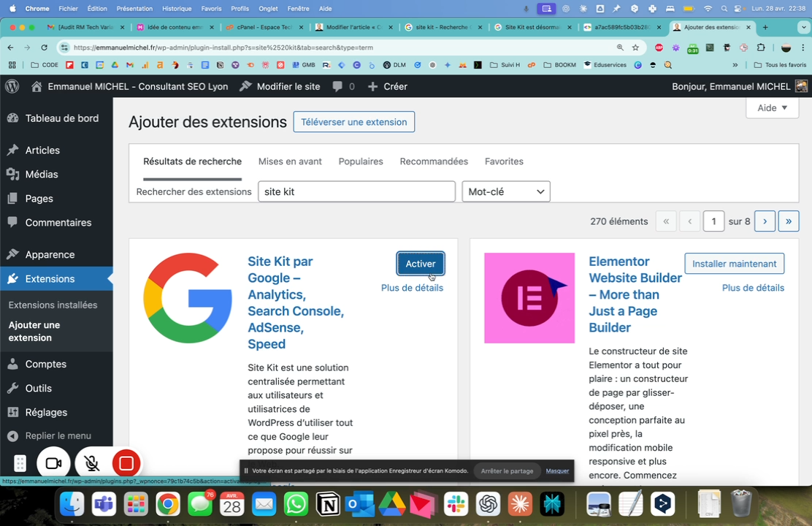Go back in Chrome
812x526 pixels.
10,47
